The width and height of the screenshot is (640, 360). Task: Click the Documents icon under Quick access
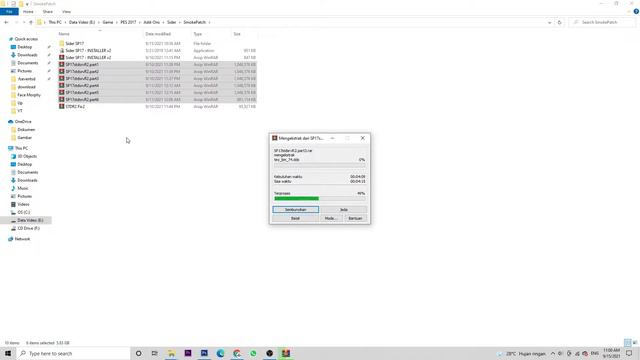[x=13, y=63]
